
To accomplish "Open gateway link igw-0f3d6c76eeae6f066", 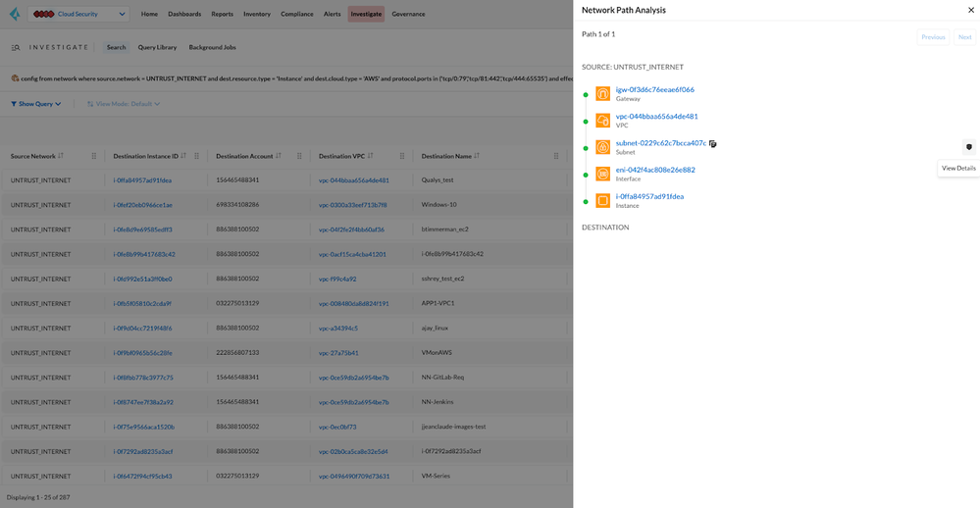I will coord(655,89).
